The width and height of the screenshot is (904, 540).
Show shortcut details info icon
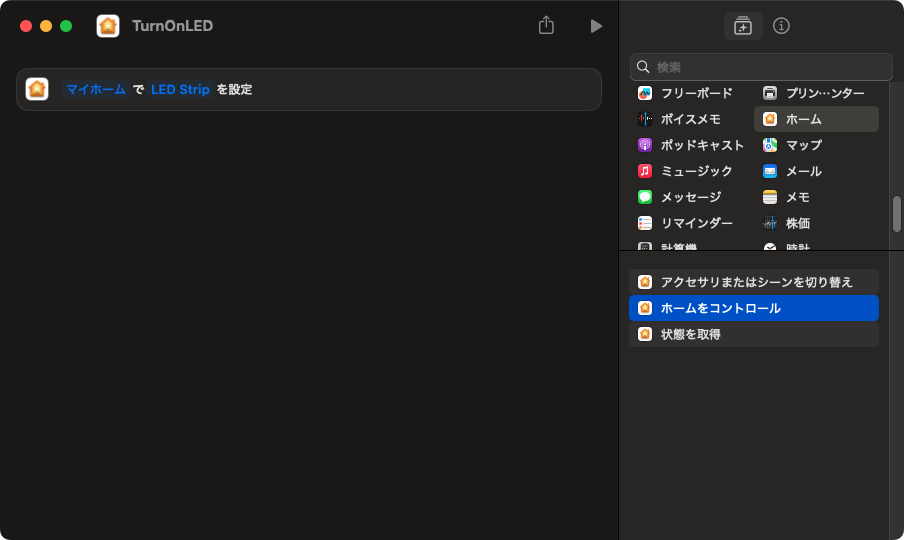[x=782, y=26]
